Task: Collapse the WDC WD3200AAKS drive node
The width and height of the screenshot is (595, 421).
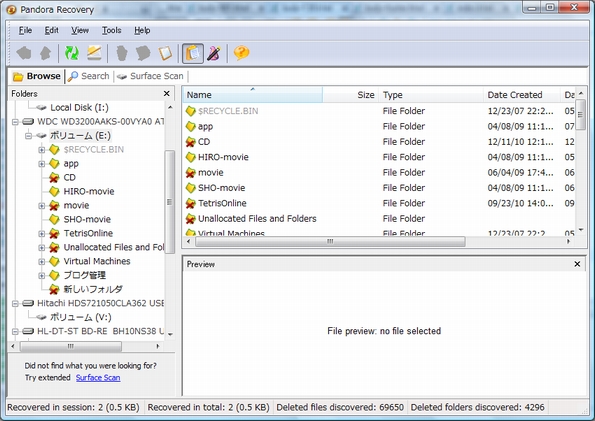Action: coord(15,122)
